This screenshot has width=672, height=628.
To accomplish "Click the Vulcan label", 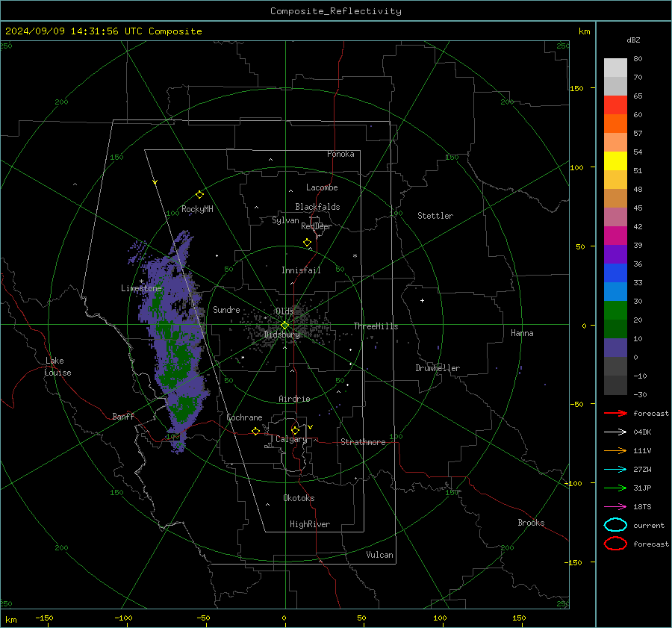I will click(x=380, y=555).
